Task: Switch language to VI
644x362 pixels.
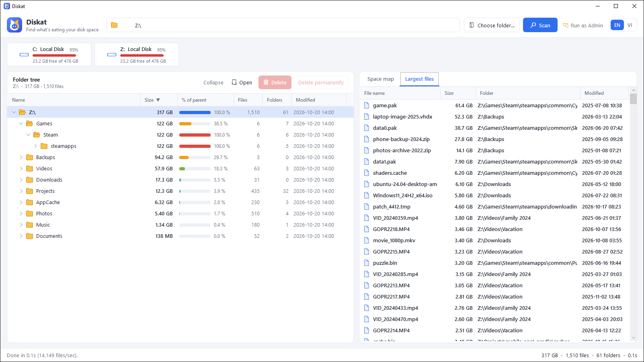Action: pos(630,25)
